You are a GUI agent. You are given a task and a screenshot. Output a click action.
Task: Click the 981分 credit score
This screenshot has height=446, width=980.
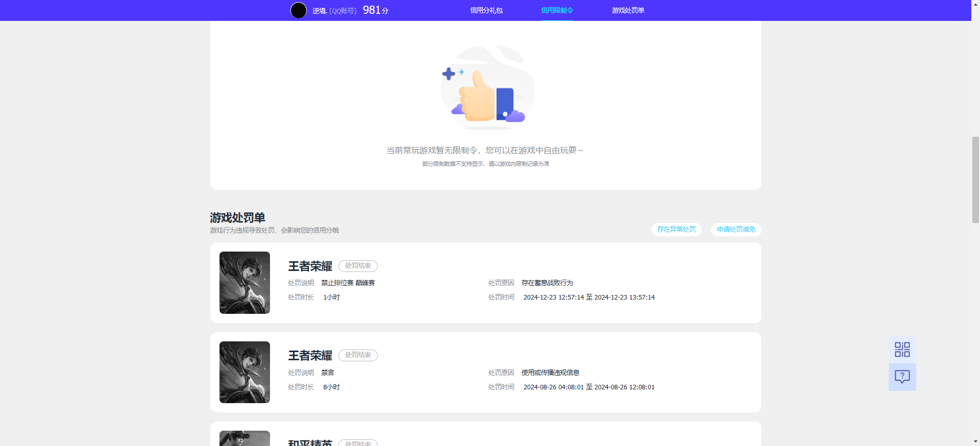(x=376, y=10)
